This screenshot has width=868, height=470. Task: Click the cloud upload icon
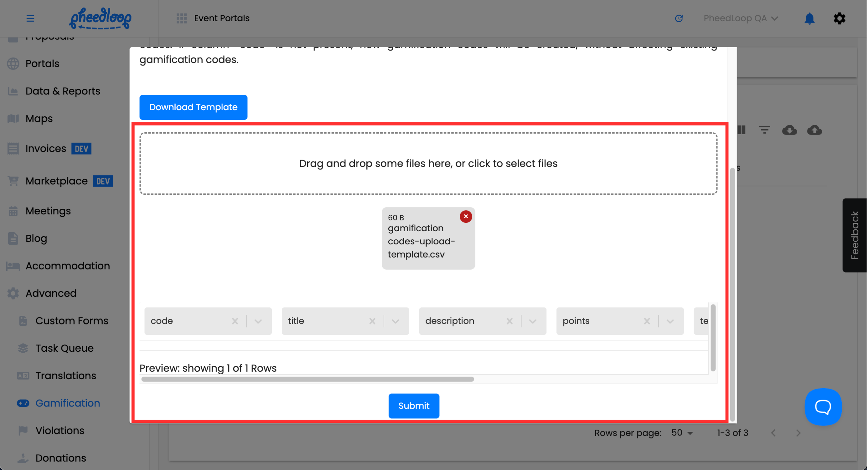point(814,130)
